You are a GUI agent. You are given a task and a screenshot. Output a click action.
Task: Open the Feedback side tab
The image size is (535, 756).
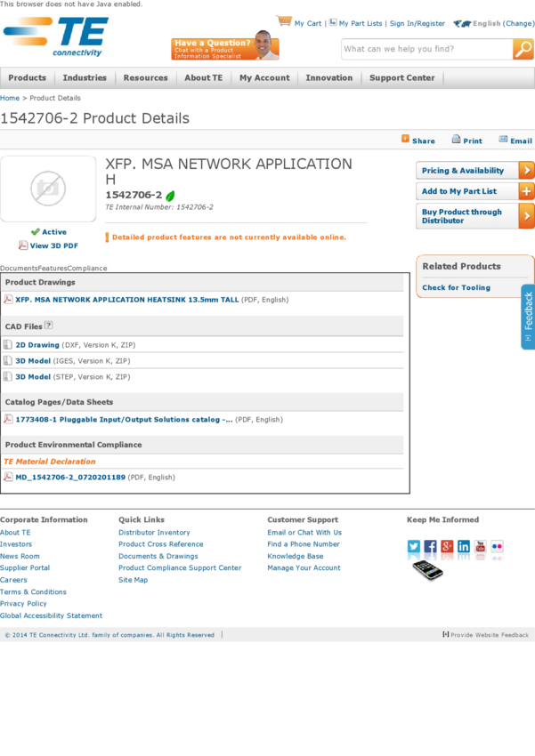528,316
